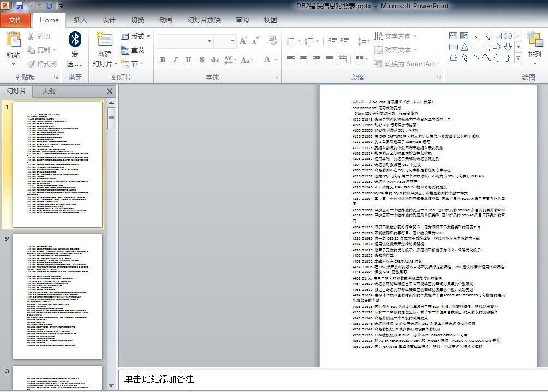
Task: Toggle center text alignment
Action: (x=303, y=59)
